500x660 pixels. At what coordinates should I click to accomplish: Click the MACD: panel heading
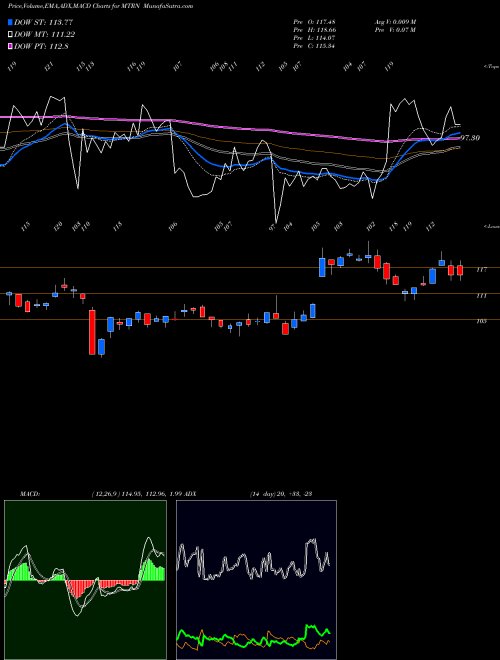[x=29, y=494]
